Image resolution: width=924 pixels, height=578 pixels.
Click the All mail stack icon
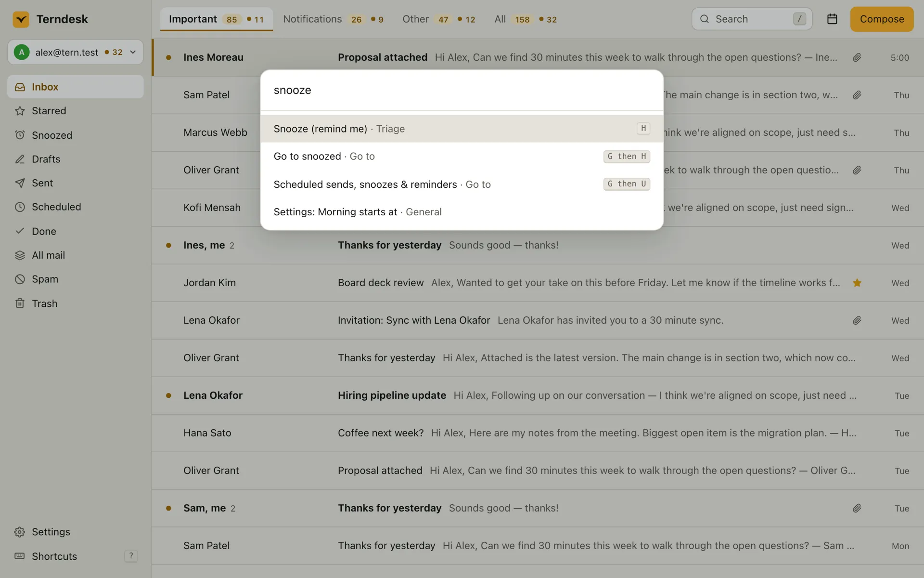click(x=20, y=255)
